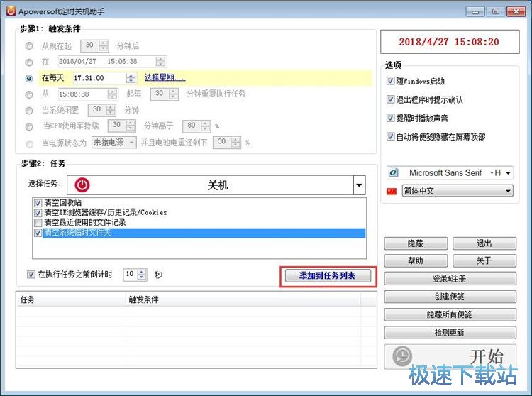
Task: Click the 隐藏所有便签 button
Action: [450, 314]
